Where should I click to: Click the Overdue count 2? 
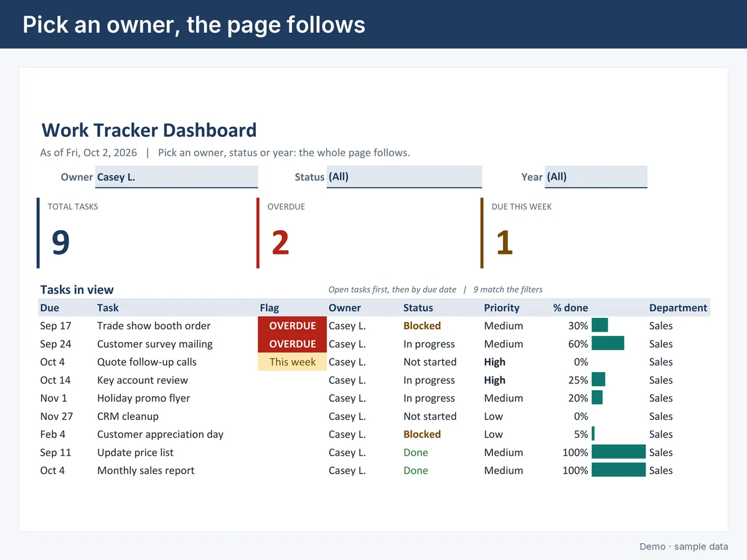click(x=280, y=243)
